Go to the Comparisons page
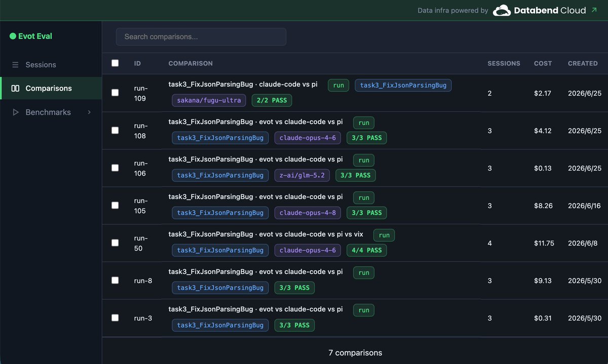The width and height of the screenshot is (608, 364). tap(51, 89)
